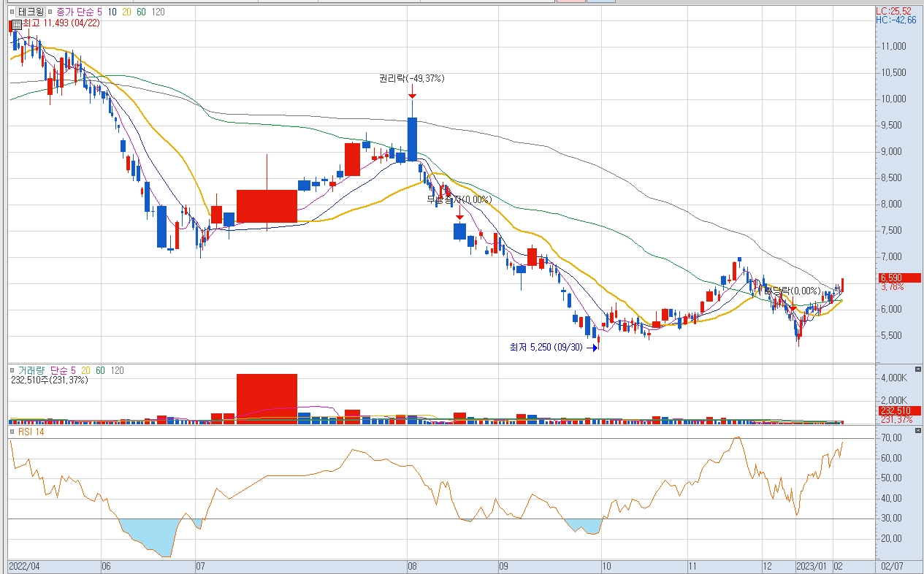Screen dimensions: 924x574
Task: Click the collapse arrow on the RSI panel
Action: click(x=917, y=432)
